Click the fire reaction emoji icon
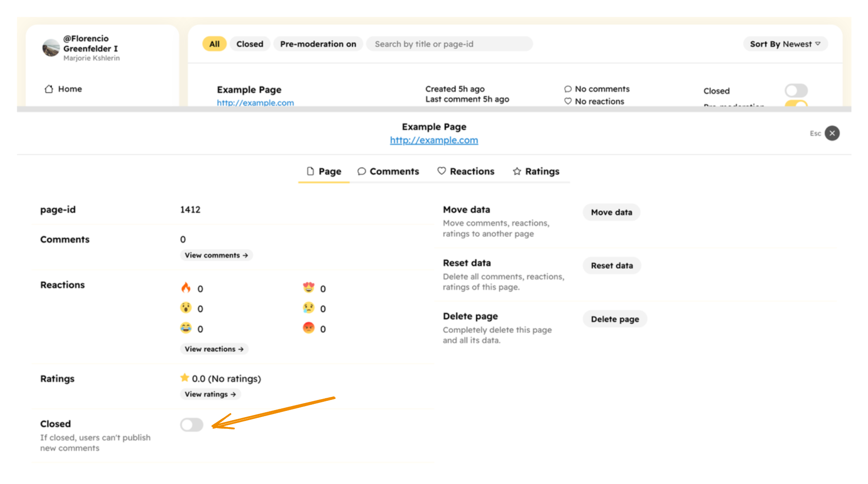 186,288
